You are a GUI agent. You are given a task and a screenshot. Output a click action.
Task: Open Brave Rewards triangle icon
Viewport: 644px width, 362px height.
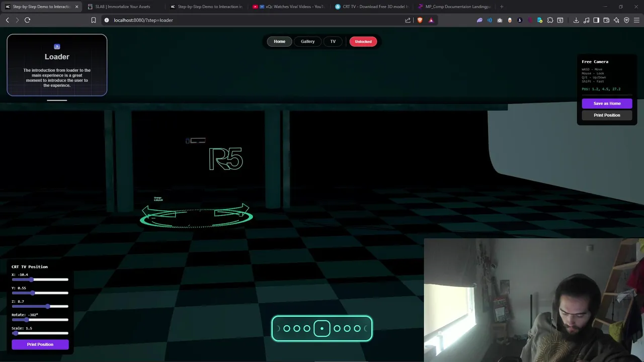point(431,20)
